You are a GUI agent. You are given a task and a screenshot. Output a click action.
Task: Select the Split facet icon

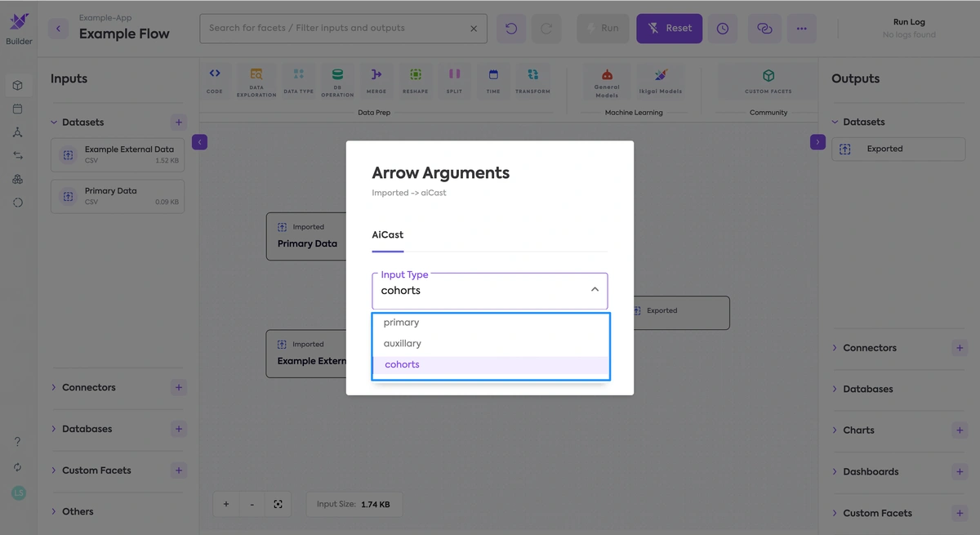click(x=454, y=74)
